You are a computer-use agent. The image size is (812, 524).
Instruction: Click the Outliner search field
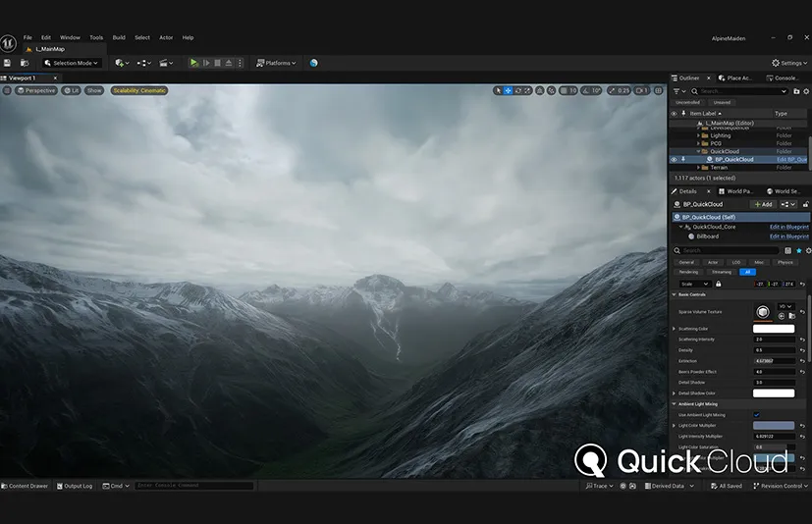tap(739, 91)
